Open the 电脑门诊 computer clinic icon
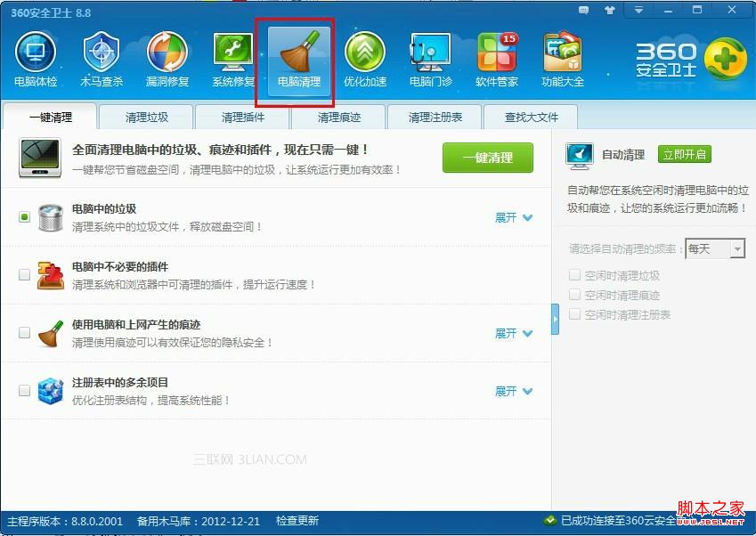The width and height of the screenshot is (756, 536). (431, 58)
